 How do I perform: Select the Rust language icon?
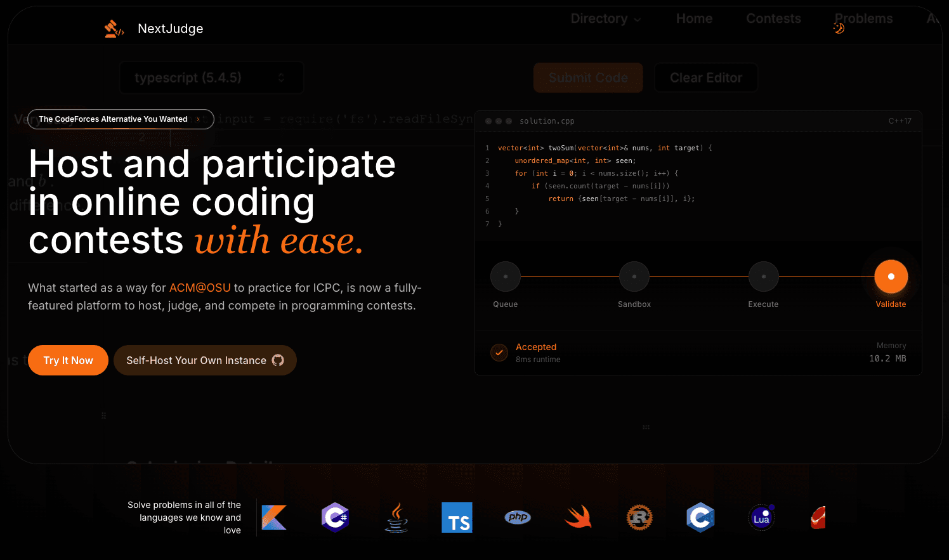pyautogui.click(x=639, y=518)
